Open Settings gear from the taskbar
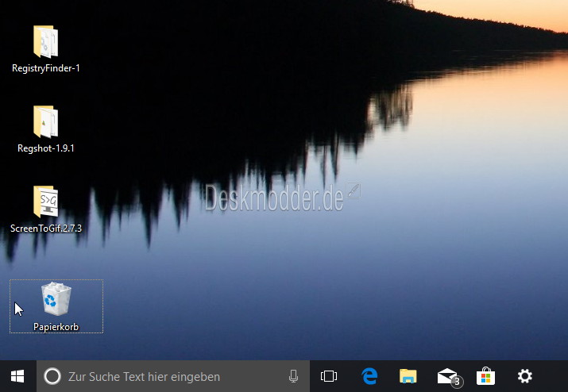568x392 pixels. [x=525, y=376]
